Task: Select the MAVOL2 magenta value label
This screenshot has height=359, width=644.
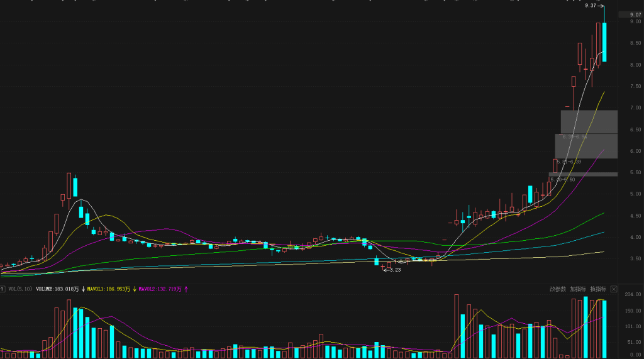Action: point(160,289)
